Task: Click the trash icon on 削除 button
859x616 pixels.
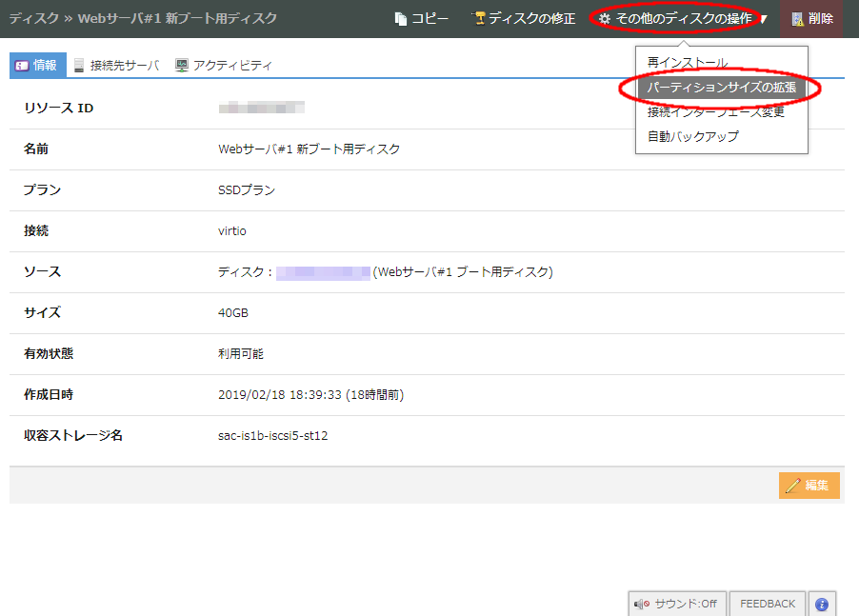Action: (797, 19)
